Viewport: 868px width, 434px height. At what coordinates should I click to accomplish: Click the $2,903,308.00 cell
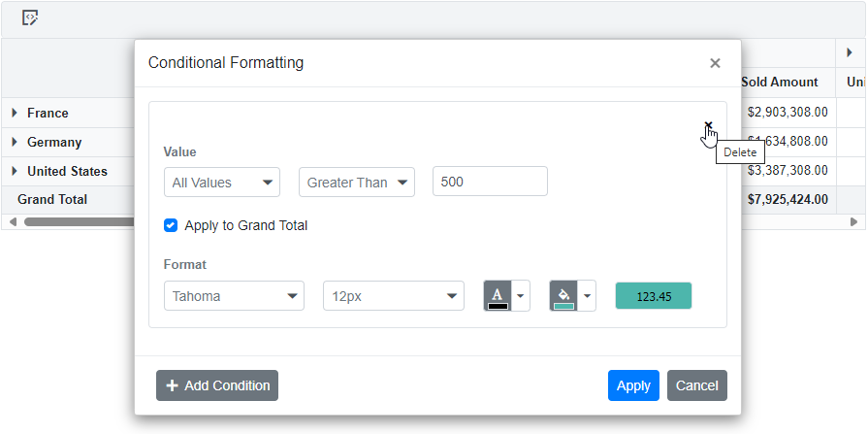tap(788, 112)
